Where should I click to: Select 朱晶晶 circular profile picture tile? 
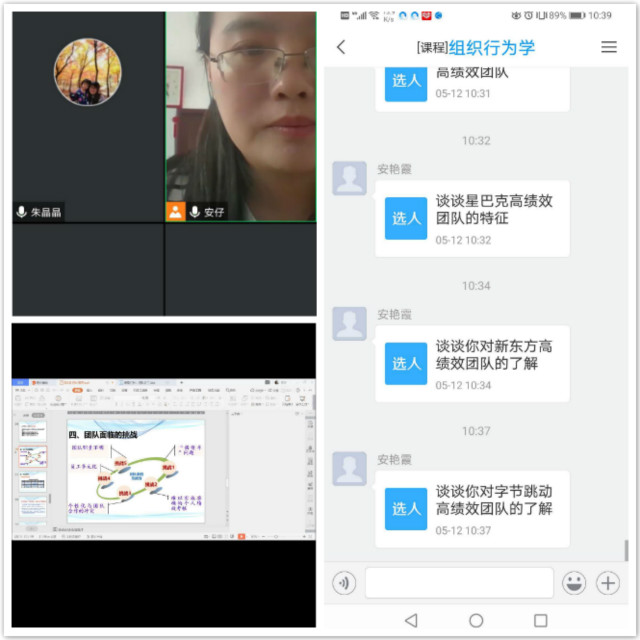pyautogui.click(x=88, y=72)
